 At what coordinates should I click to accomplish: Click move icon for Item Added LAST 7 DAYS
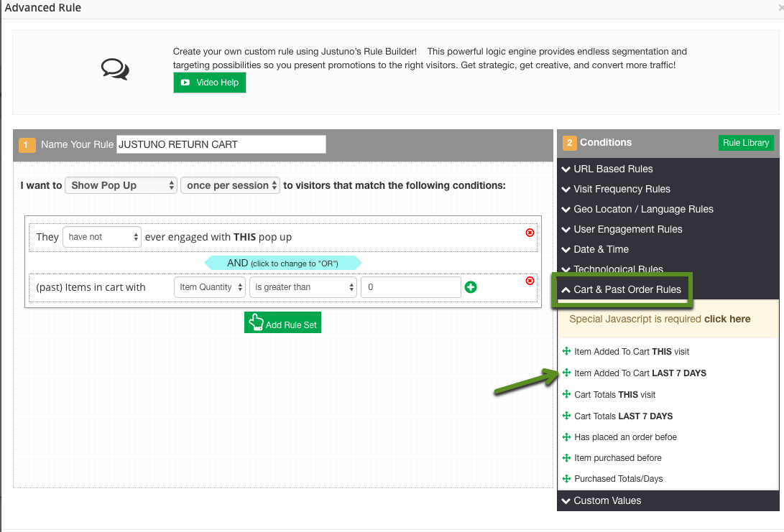[x=566, y=373]
